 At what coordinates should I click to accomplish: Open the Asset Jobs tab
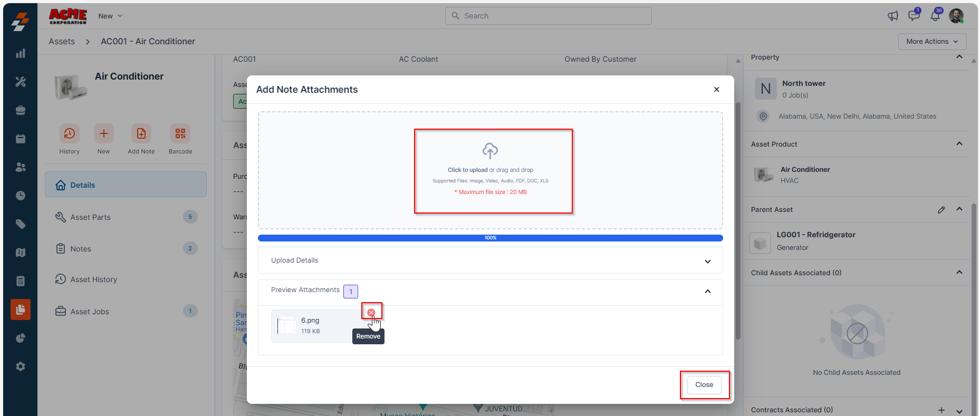(x=126, y=311)
